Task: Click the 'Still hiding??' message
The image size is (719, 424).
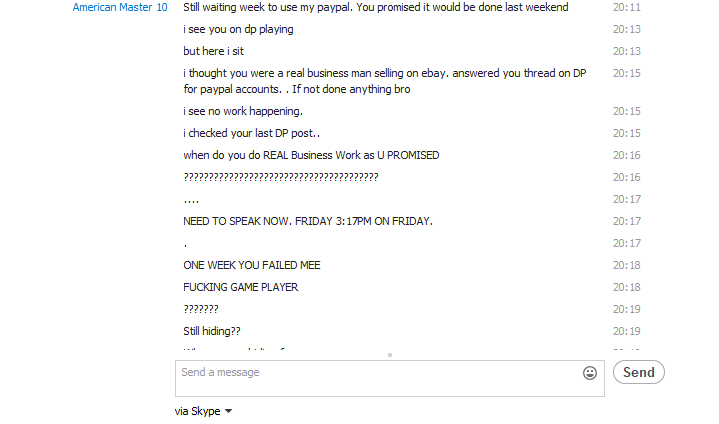Action: click(x=211, y=331)
